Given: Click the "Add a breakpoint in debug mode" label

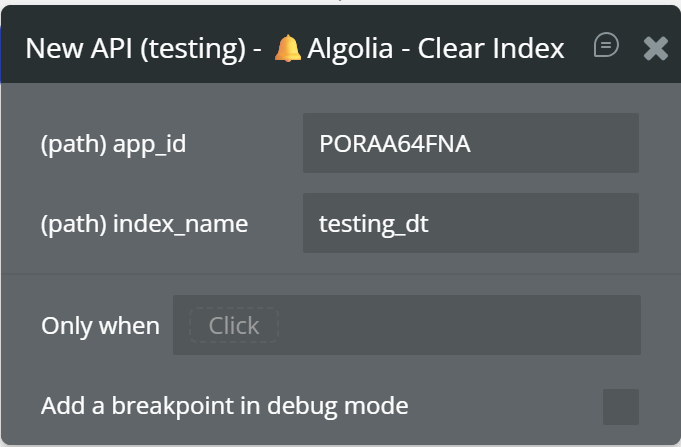Looking at the screenshot, I should coord(224,406).
